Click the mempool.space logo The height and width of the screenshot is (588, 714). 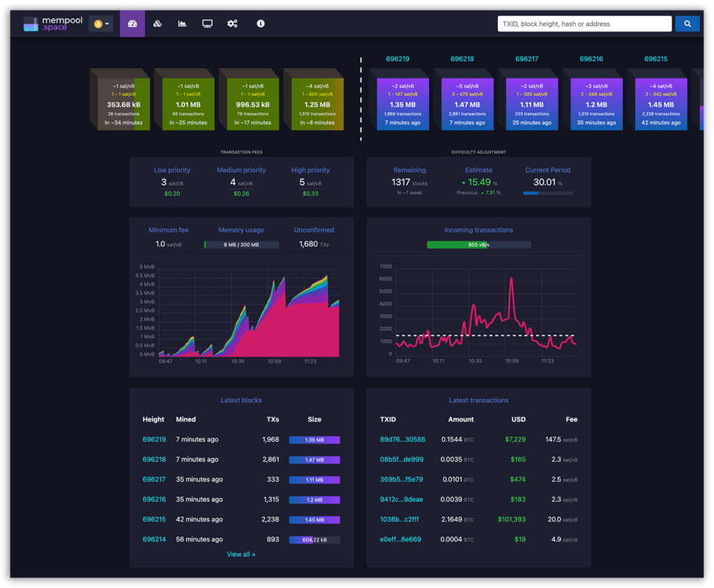(53, 23)
